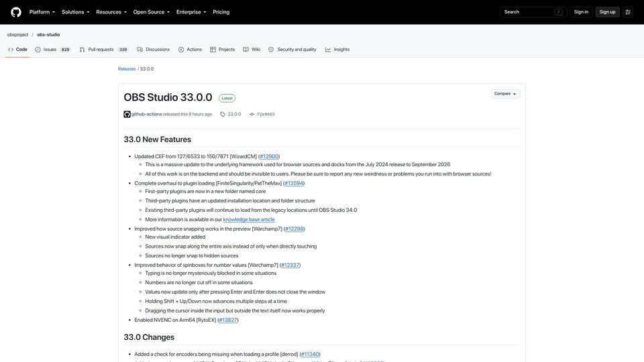The height and width of the screenshot is (362, 644).
Task: Click 'released this 8 hours ago' text
Action: (187, 114)
